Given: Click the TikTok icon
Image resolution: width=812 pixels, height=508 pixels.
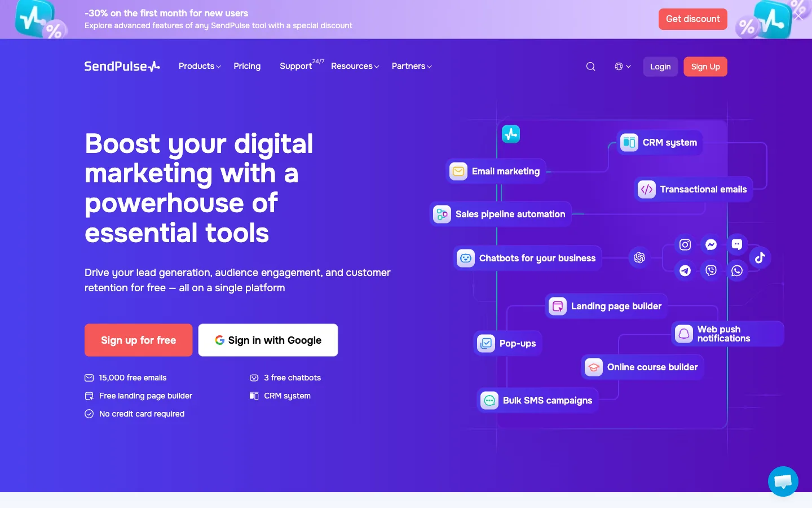Looking at the screenshot, I should pyautogui.click(x=760, y=258).
